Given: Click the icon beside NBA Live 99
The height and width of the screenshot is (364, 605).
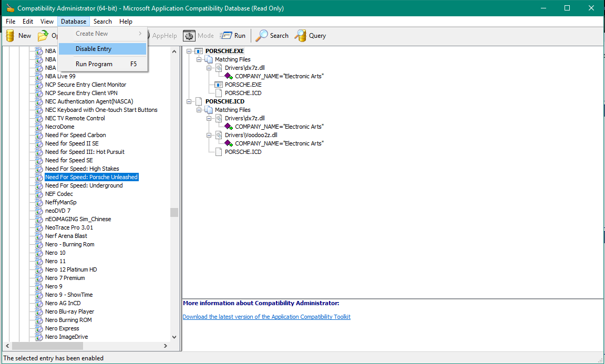Looking at the screenshot, I should pos(39,76).
